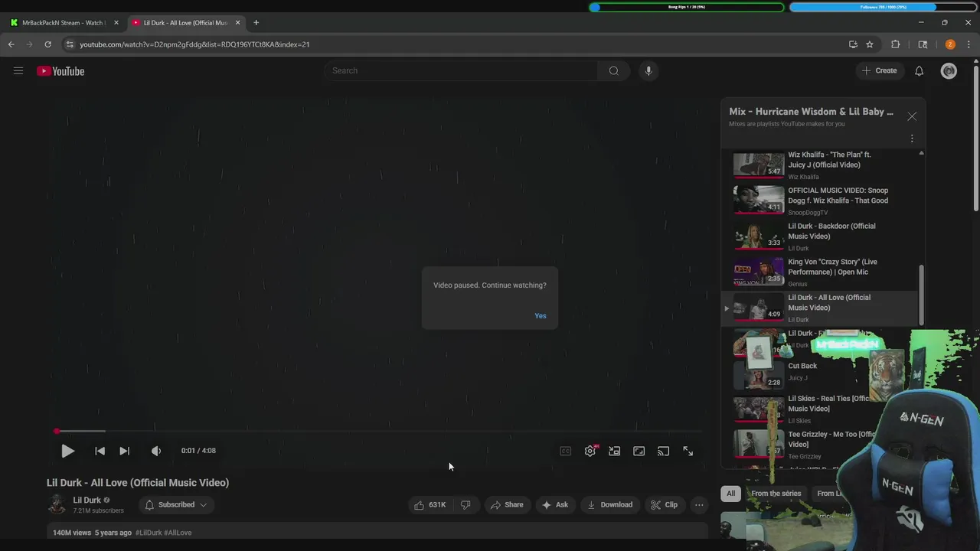Click the #AllLove hashtag
980x551 pixels.
[178, 533]
